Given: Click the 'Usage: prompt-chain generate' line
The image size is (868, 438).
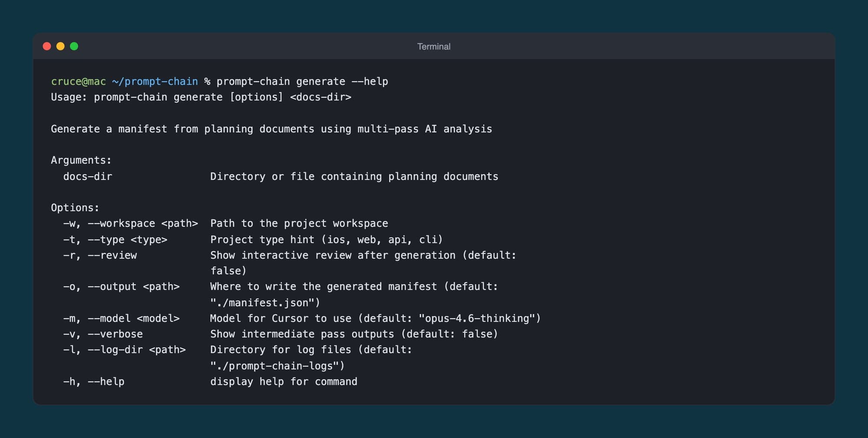Looking at the screenshot, I should [x=201, y=97].
